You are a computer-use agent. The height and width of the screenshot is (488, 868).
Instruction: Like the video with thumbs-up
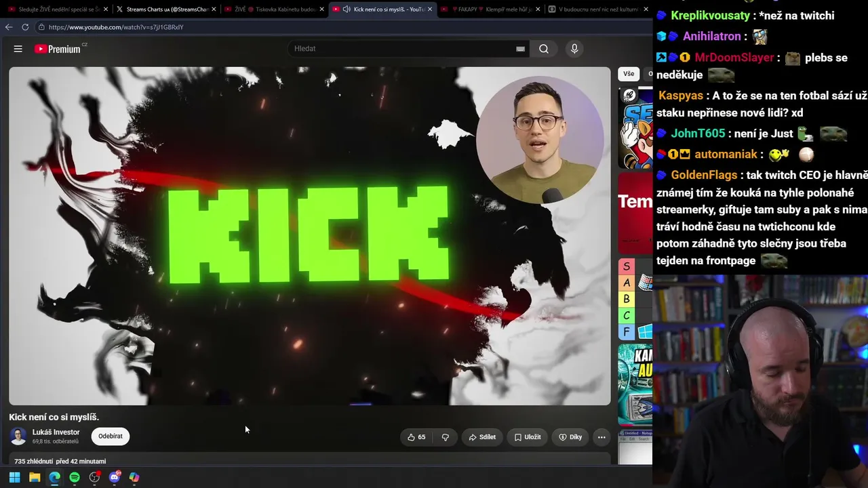tap(416, 437)
